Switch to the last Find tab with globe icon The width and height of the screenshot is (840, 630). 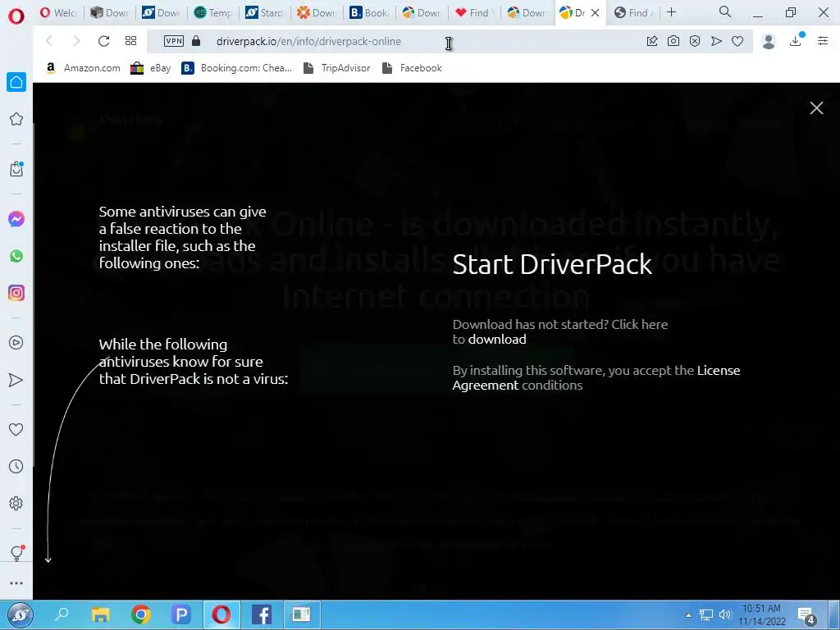[632, 13]
